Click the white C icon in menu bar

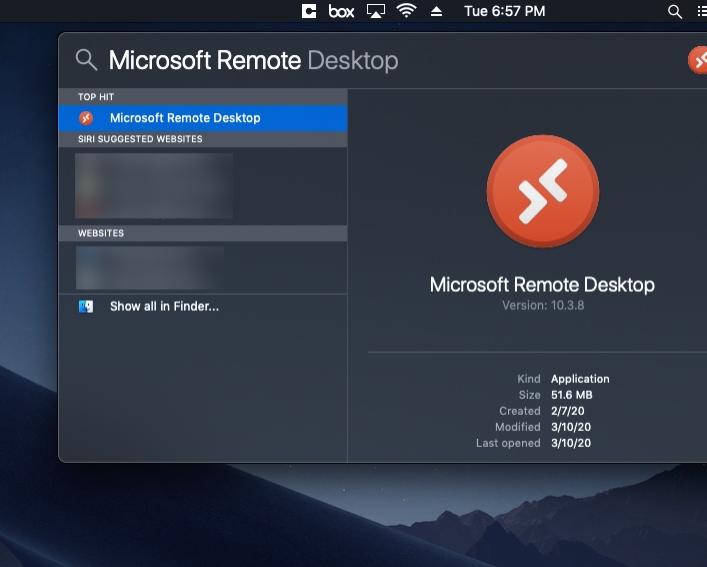click(309, 11)
